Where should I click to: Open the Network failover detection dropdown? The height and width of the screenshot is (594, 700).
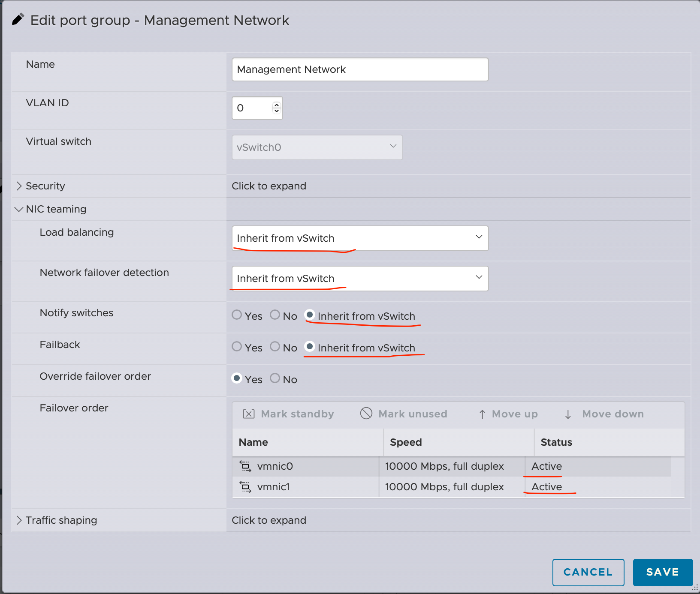tap(359, 278)
